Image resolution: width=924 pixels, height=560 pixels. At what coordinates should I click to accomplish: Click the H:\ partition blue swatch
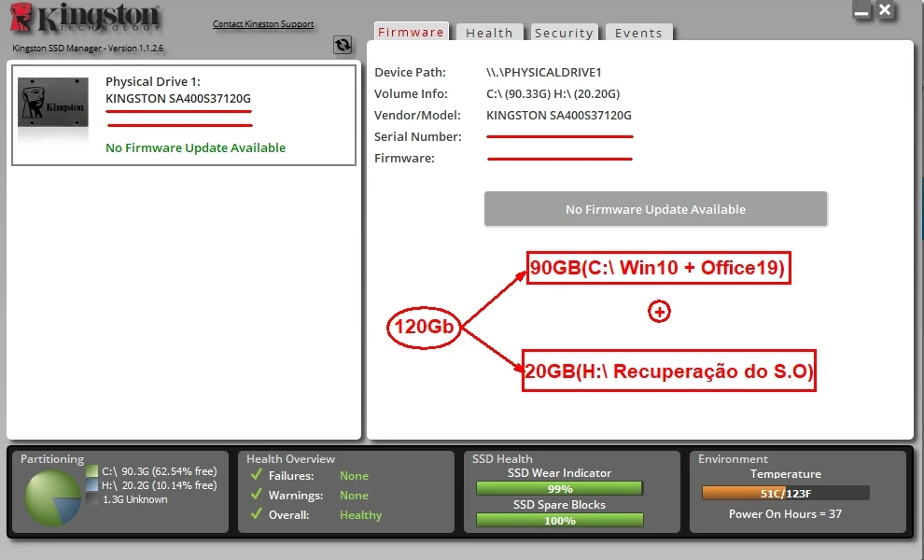(x=91, y=485)
